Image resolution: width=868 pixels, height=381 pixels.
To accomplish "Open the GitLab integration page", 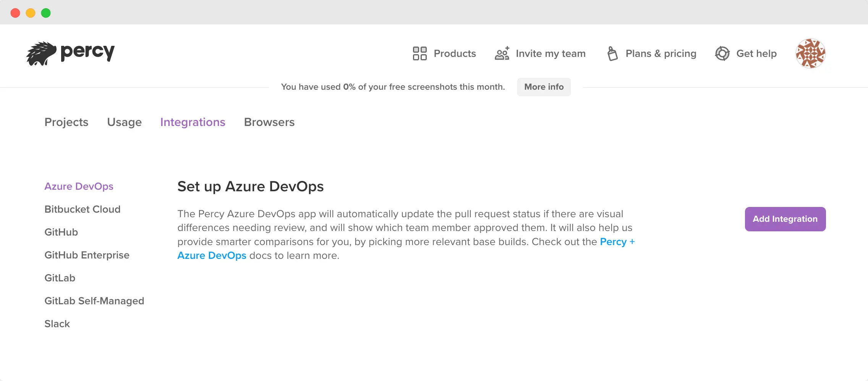I will [60, 278].
